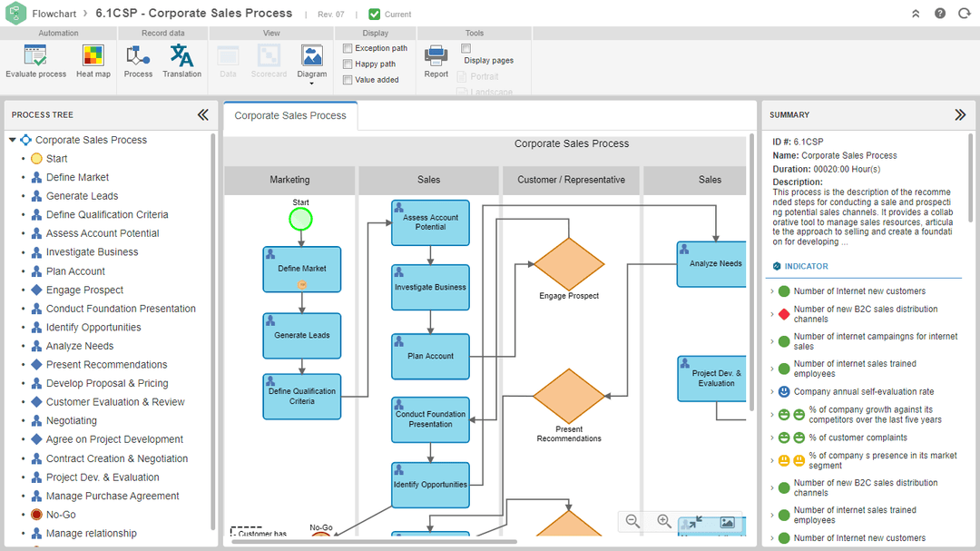Expand the Number of Internet new customers indicator
Viewport: 980px width, 551px height.
click(772, 291)
